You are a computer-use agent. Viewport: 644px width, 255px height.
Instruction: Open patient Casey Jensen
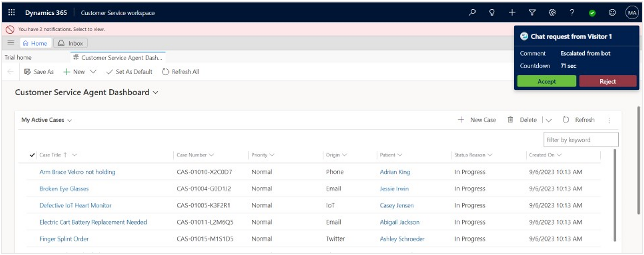(x=397, y=205)
